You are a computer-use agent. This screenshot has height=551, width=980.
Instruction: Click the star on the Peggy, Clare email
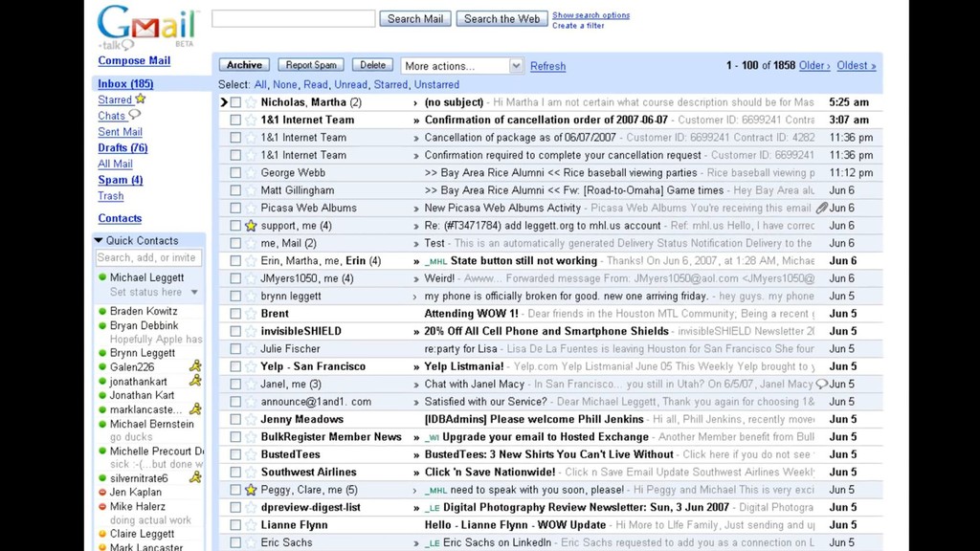coord(251,490)
